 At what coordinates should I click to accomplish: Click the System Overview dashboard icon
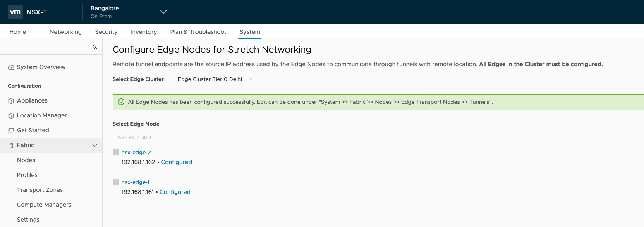[x=11, y=67]
